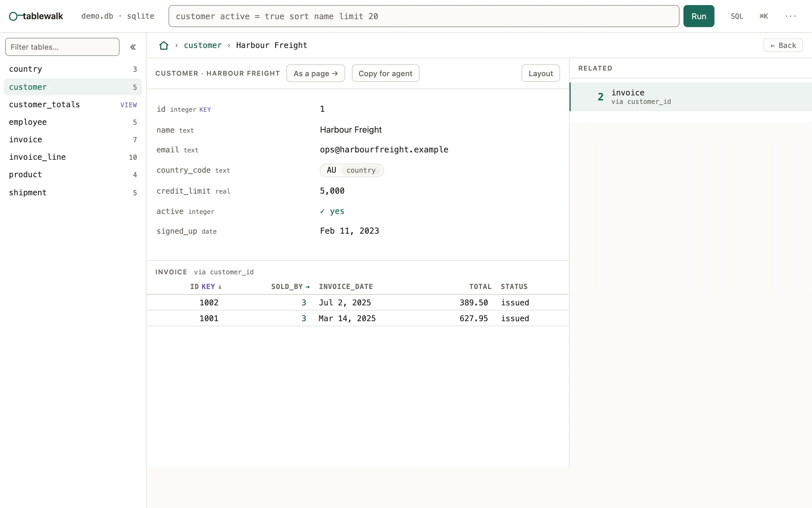This screenshot has width=812, height=508.
Task: Click the INVOICE_DATE column header
Action: [346, 286]
